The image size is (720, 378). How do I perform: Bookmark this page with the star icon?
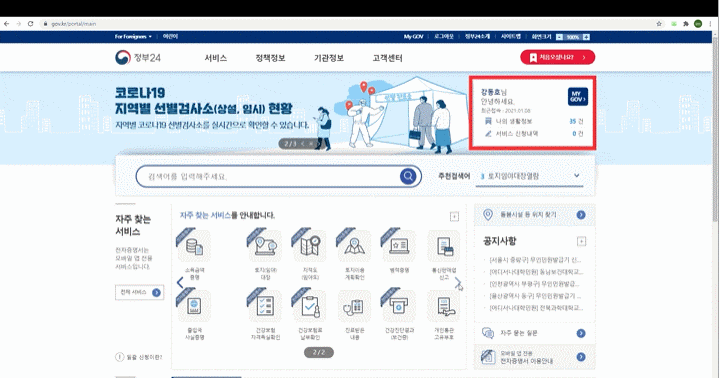659,23
